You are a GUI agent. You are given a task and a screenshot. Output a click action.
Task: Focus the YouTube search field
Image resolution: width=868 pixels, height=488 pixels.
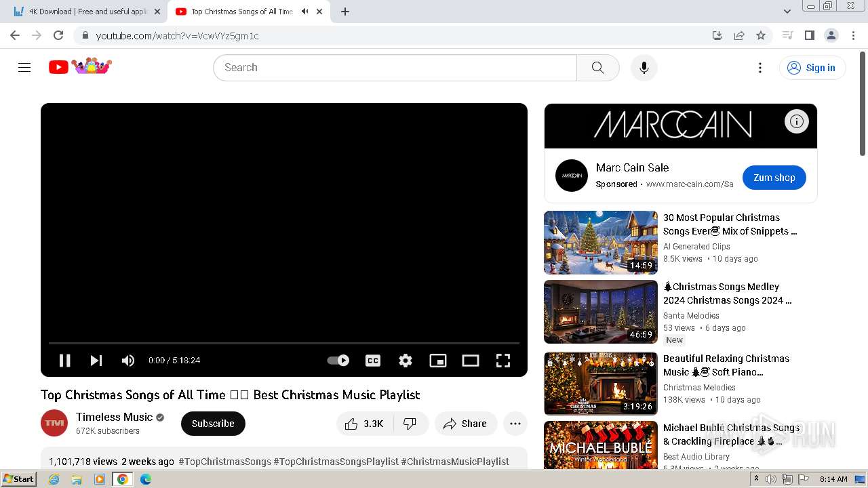click(x=395, y=68)
